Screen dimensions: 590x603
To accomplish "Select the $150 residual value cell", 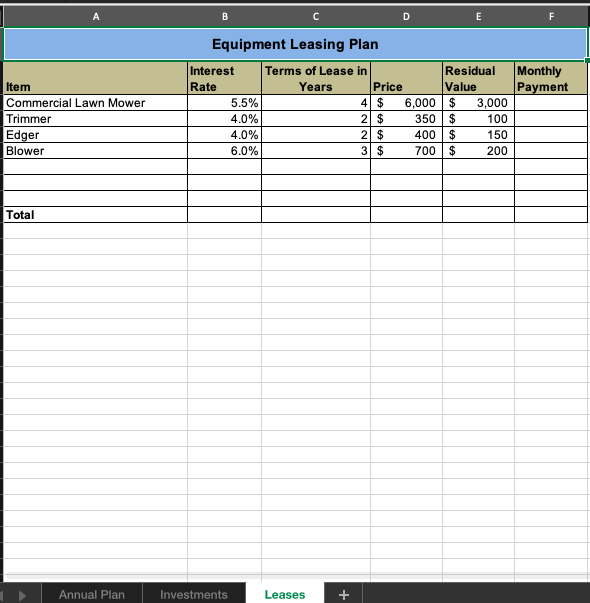I will 478,135.
